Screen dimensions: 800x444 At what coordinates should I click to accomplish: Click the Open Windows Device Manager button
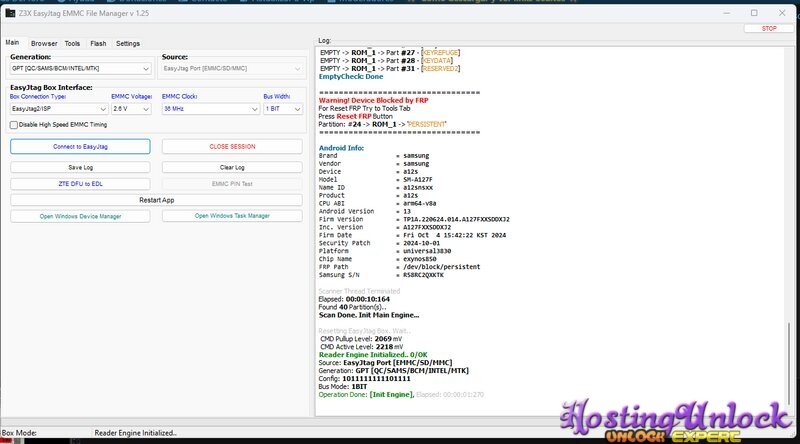[x=80, y=215]
